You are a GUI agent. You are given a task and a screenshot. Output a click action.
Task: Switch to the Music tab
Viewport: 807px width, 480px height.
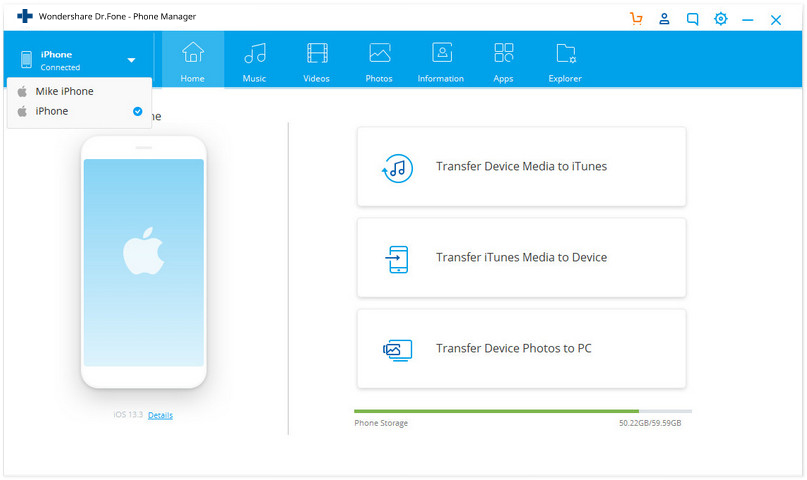[x=255, y=60]
